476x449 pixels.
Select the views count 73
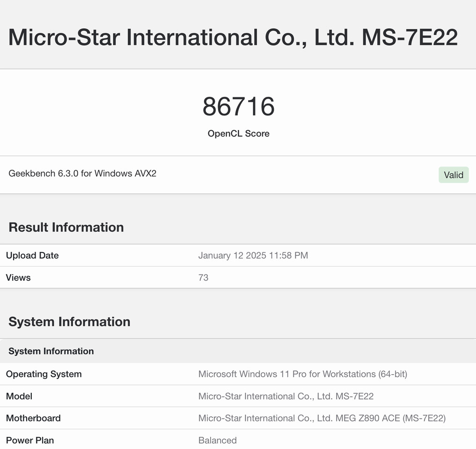click(204, 278)
